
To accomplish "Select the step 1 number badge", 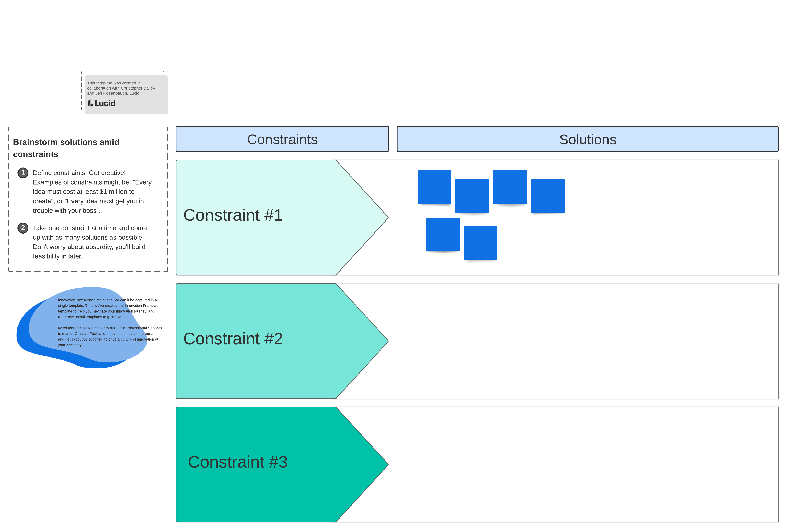I will click(23, 173).
